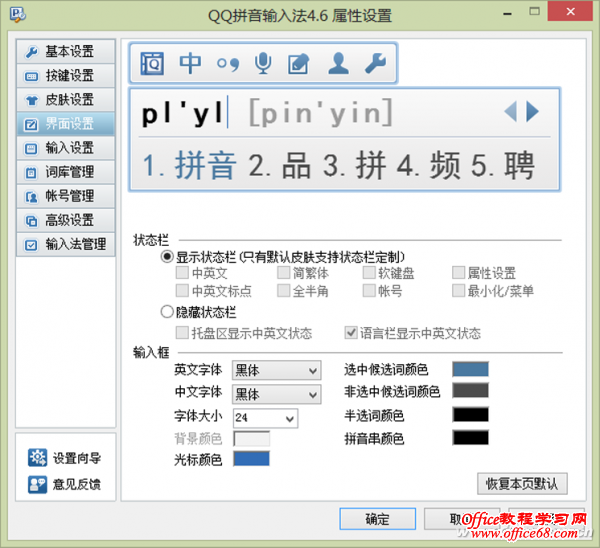
Task: Click the QQ logo icon in status bar preview
Action: click(152, 64)
